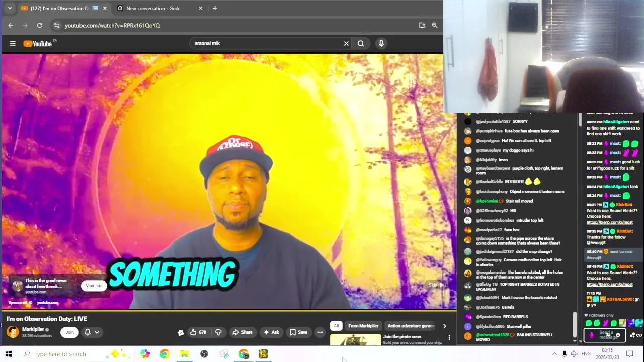Show more chips with right arrow
Viewport: 644px width, 362px height.
(444, 326)
